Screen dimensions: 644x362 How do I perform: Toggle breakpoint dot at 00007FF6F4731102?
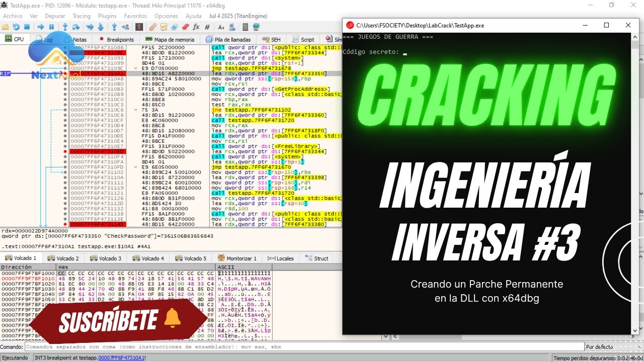[65, 172]
